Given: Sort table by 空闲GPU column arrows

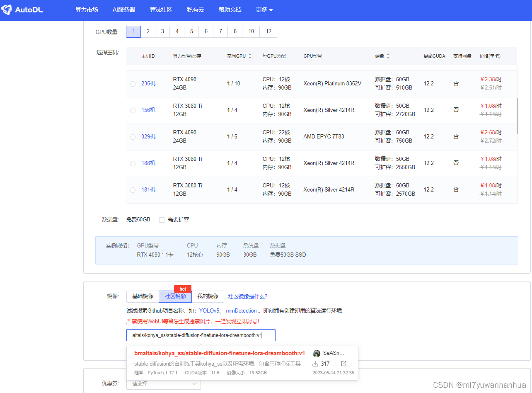Looking at the screenshot, I should coord(250,56).
